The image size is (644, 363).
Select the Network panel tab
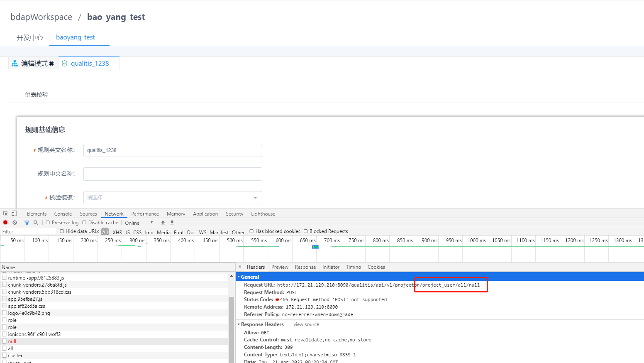pyautogui.click(x=114, y=213)
